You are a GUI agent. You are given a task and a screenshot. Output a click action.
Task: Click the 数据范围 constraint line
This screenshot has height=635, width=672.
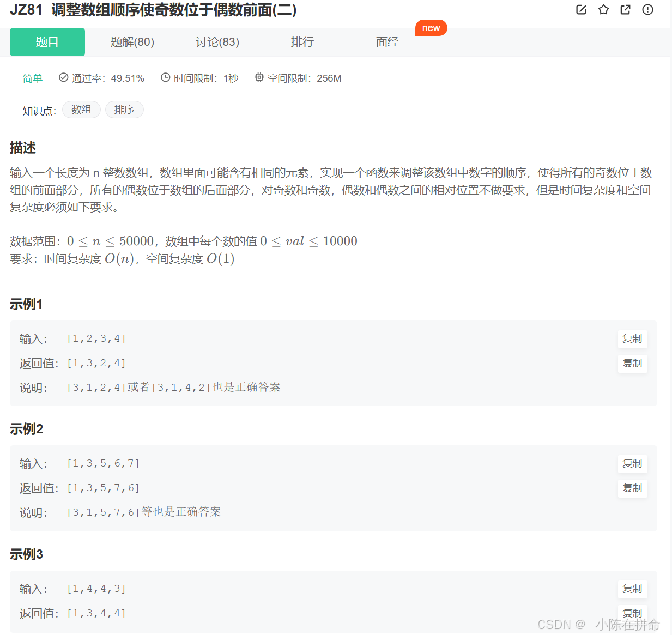(x=184, y=241)
